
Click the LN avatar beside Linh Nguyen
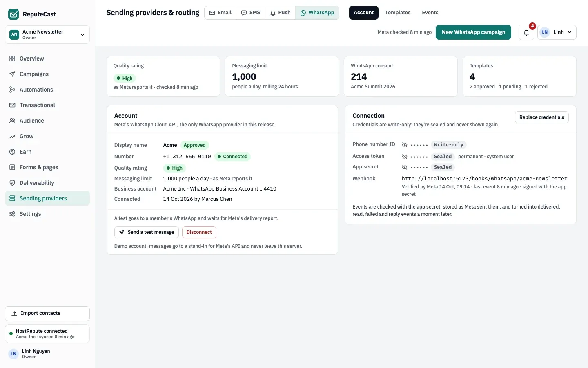13,354
